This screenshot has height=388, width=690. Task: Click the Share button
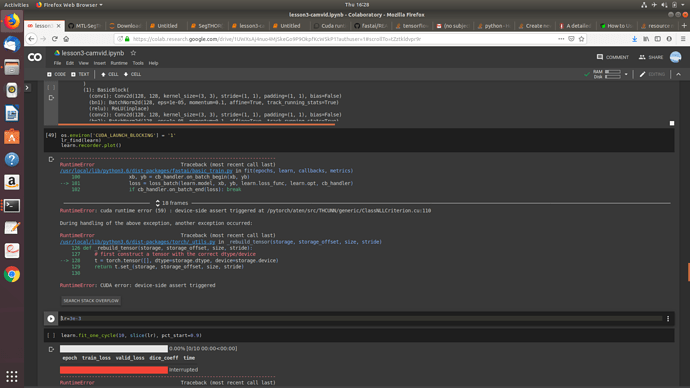pyautogui.click(x=651, y=57)
